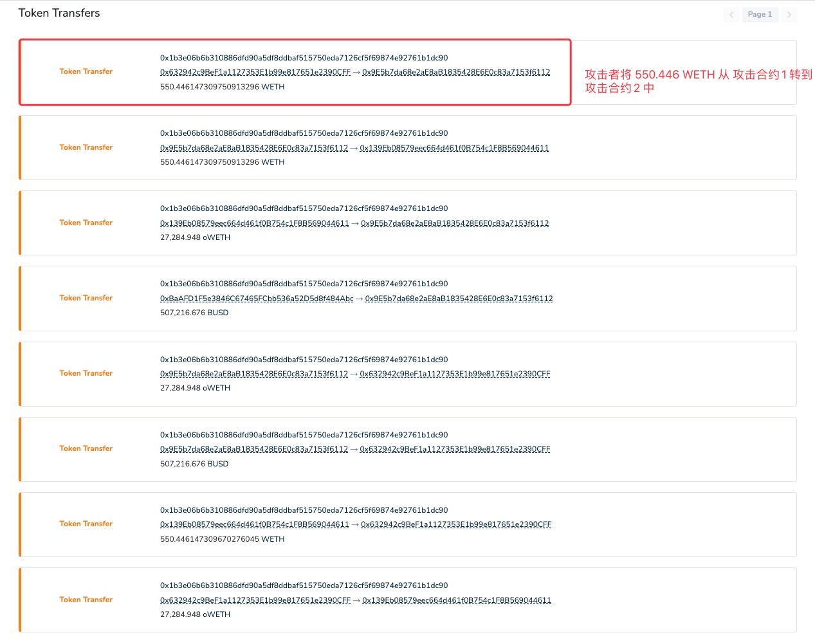Click transaction hash in fourth transfer card
This screenshot has height=644, width=815.
coord(304,284)
